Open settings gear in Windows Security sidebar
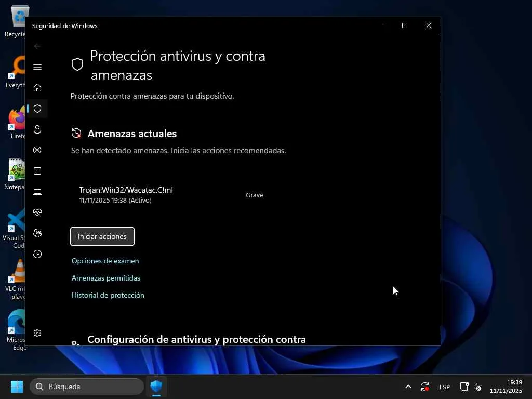 [x=37, y=333]
